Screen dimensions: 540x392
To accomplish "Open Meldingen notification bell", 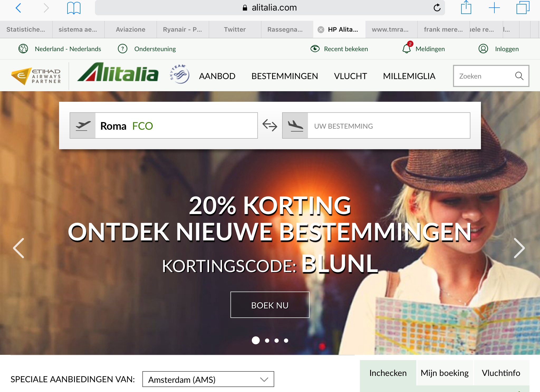I will click(407, 48).
